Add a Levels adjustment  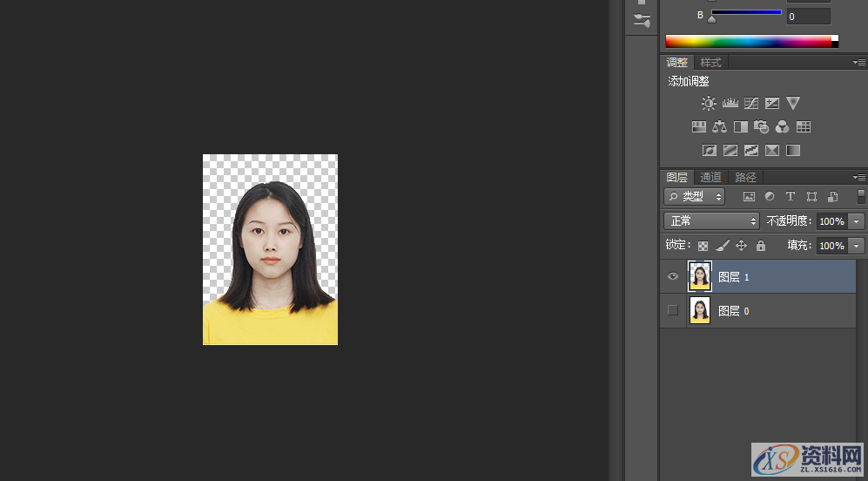(x=730, y=104)
